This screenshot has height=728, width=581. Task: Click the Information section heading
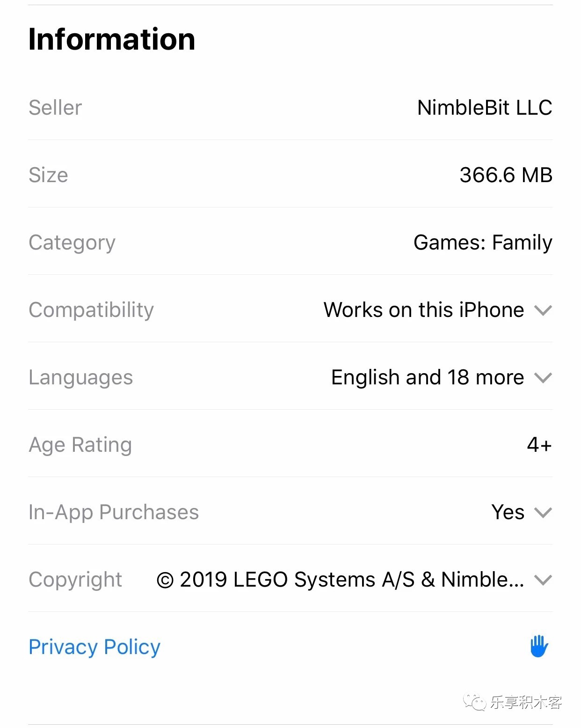112,39
